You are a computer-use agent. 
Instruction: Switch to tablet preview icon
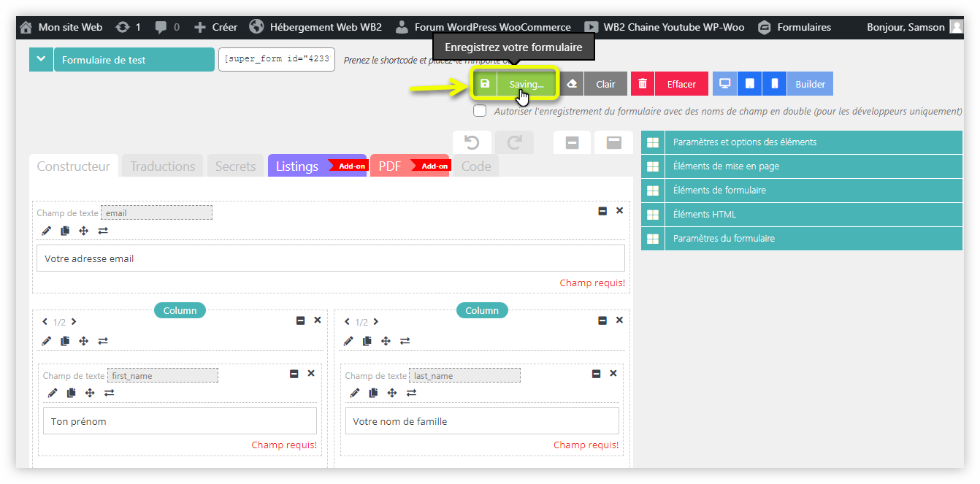750,84
